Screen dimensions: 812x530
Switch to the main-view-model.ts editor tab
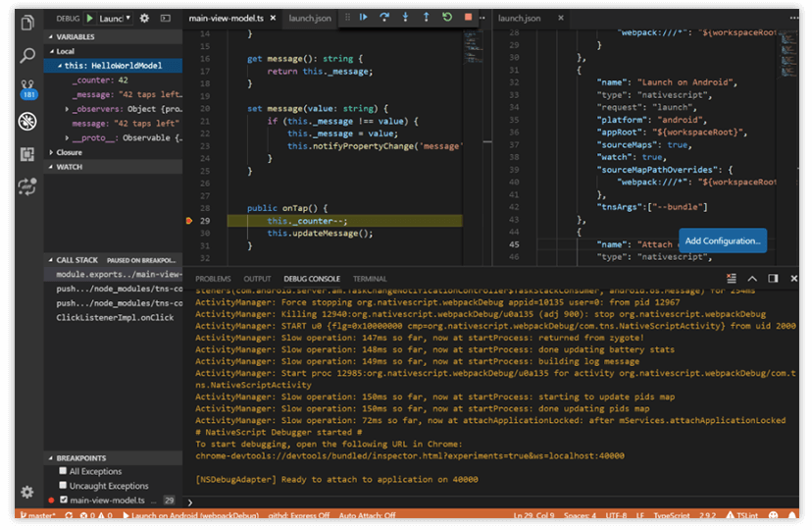(227, 18)
